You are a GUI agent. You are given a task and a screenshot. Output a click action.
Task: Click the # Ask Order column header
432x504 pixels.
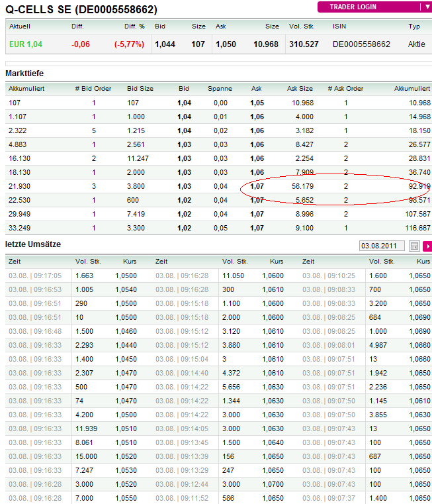coord(345,88)
